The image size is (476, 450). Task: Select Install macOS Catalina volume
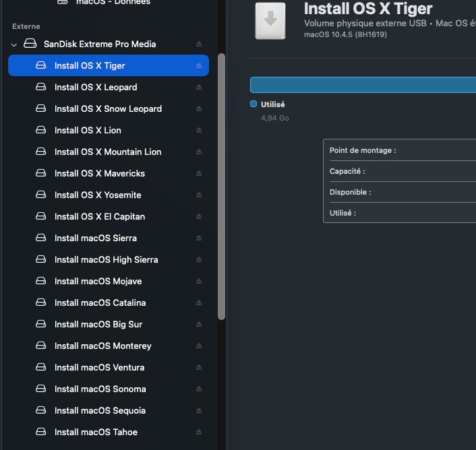tap(109, 302)
